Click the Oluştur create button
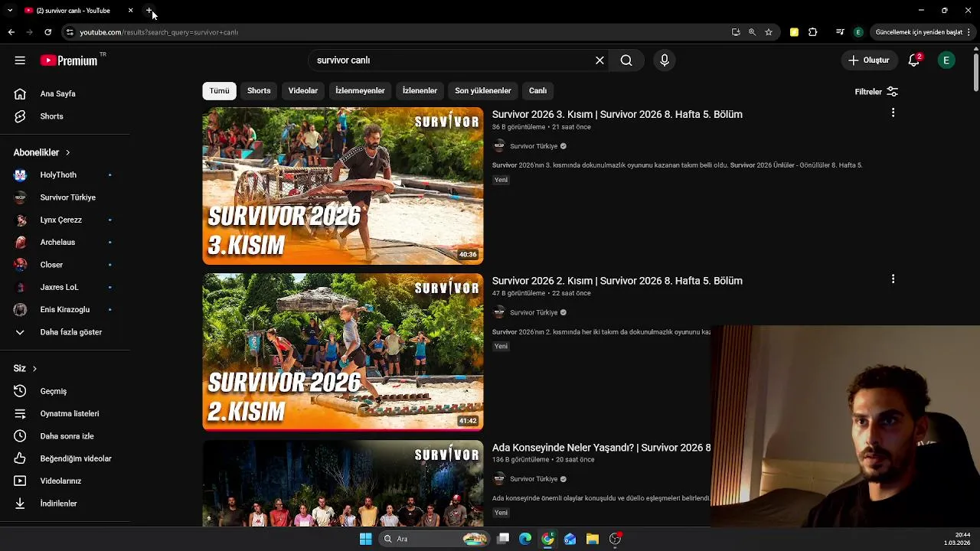The width and height of the screenshot is (980, 551). (868, 60)
